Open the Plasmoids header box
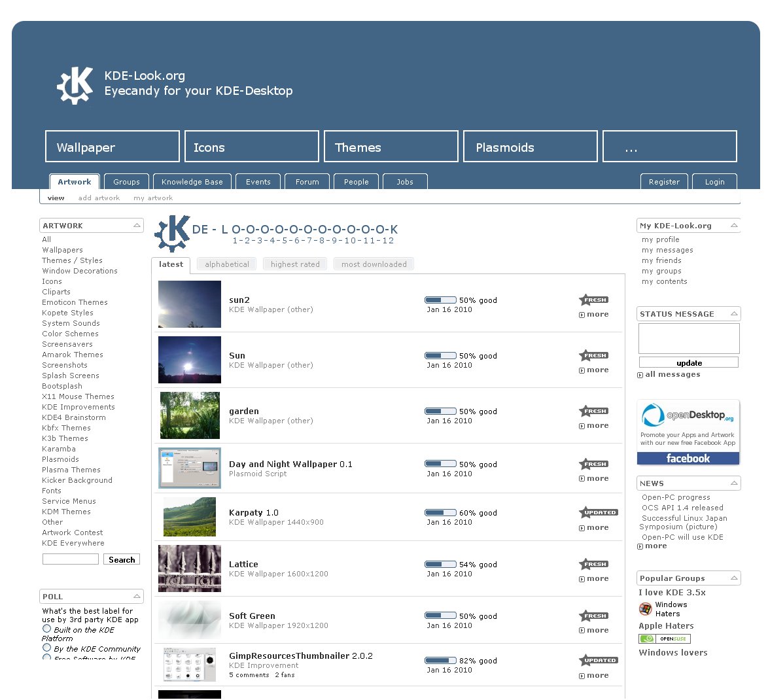Image resolution: width=768 pixels, height=700 pixels. tap(531, 146)
